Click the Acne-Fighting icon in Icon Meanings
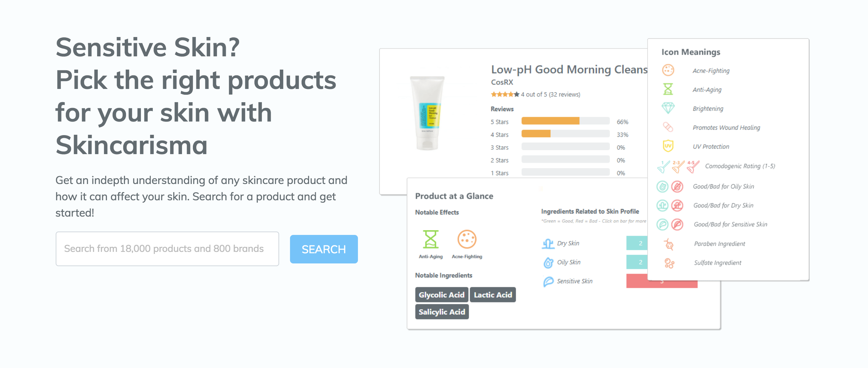This screenshot has width=868, height=368. 668,70
